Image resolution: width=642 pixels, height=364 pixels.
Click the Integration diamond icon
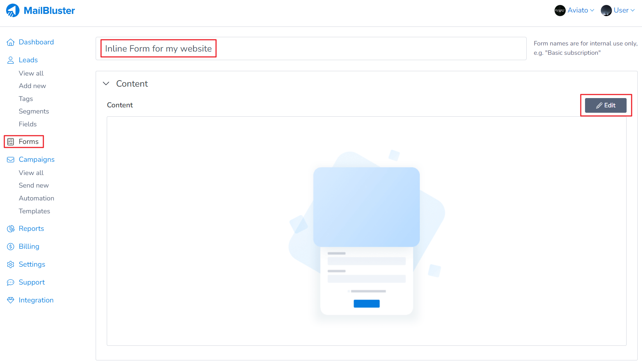pyautogui.click(x=10, y=300)
